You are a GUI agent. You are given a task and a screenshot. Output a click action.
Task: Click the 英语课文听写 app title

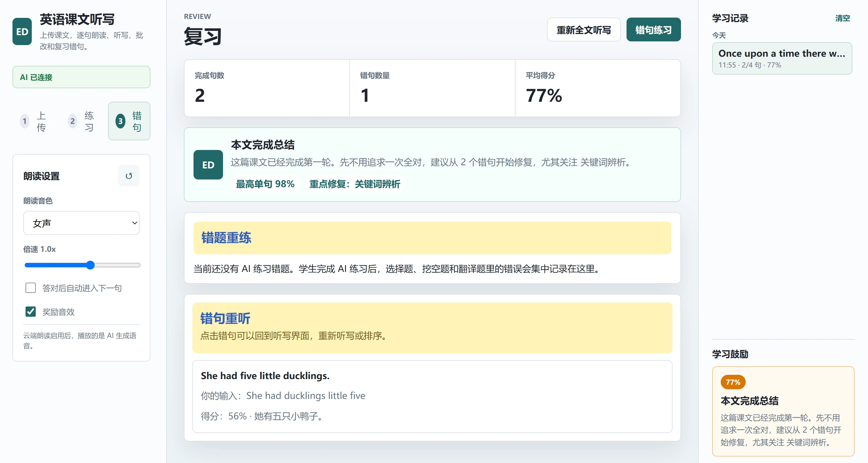[77, 20]
